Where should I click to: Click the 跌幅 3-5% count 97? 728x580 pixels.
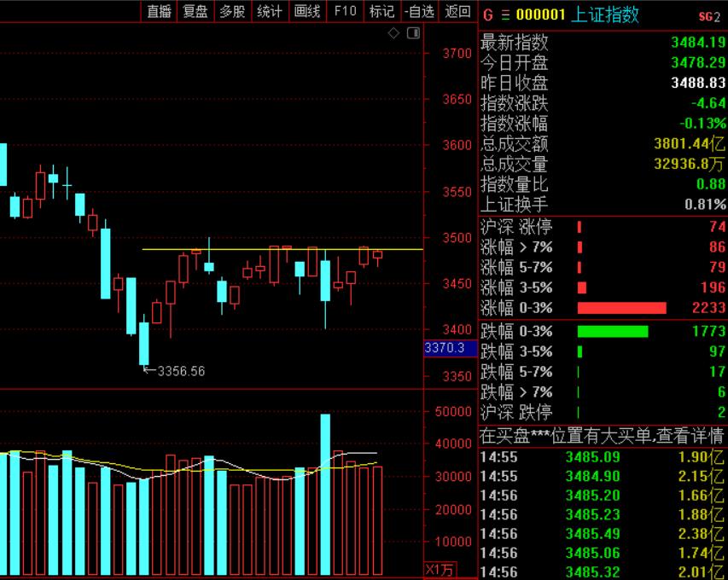point(717,351)
